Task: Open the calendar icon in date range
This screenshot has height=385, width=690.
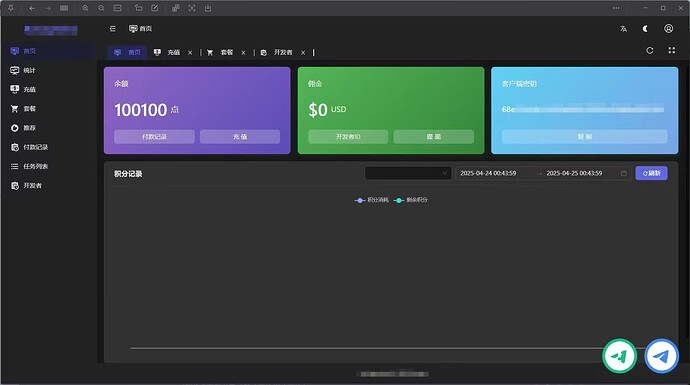Action: tap(624, 173)
